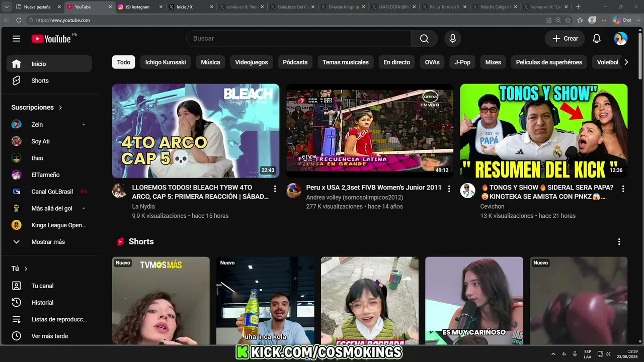This screenshot has width=644, height=362.
Task: Open Soy Ati subscription channel
Action: tap(49, 141)
